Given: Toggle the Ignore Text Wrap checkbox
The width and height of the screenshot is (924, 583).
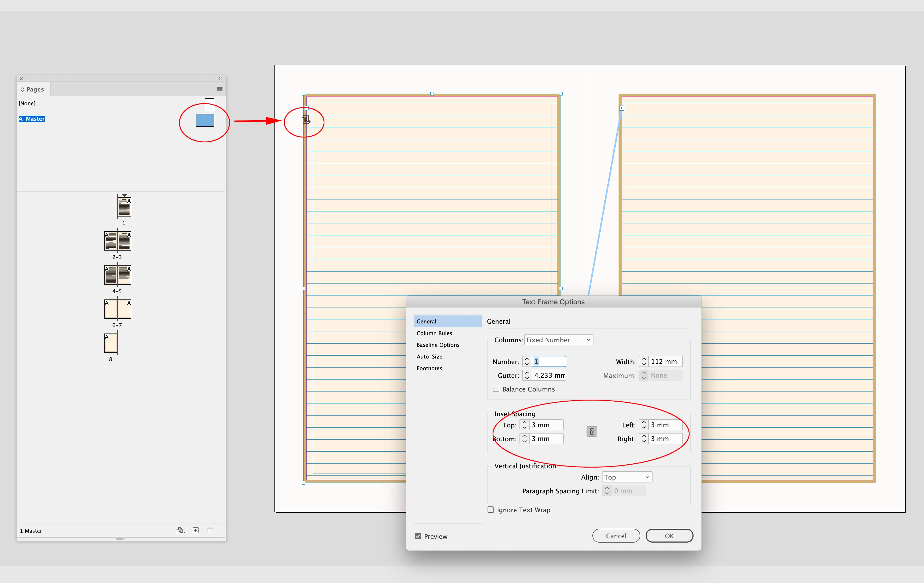Looking at the screenshot, I should pos(491,510).
